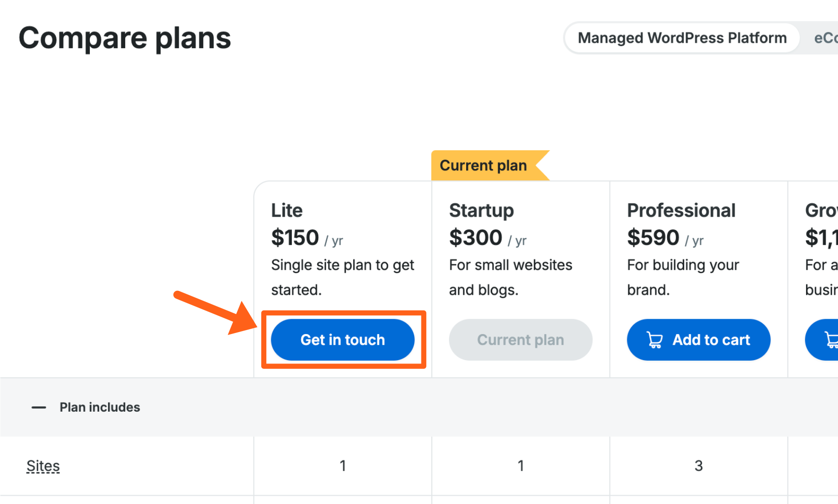This screenshot has width=838, height=504.
Task: Click the $300 / yr price
Action: pyautogui.click(x=487, y=238)
